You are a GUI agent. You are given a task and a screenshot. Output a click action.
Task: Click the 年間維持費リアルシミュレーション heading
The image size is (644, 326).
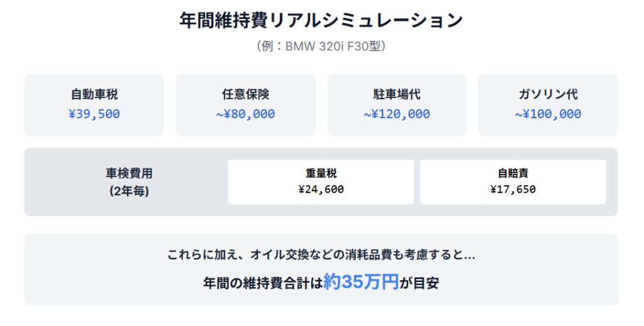(x=321, y=20)
